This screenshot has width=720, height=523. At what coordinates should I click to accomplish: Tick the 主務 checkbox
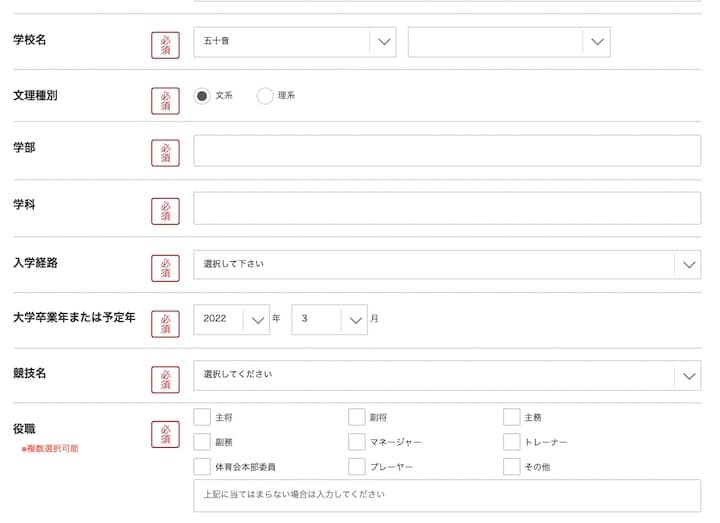coord(512,417)
